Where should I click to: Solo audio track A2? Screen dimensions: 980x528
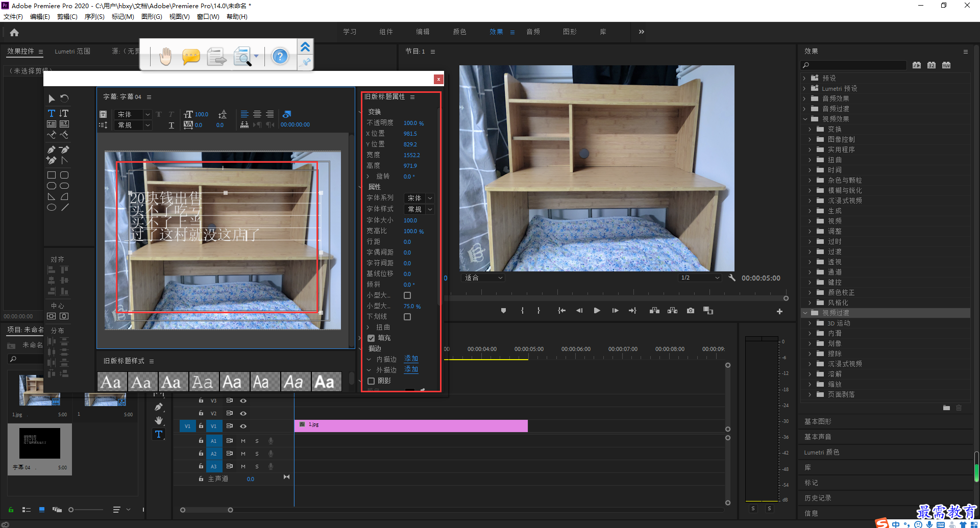[257, 454]
